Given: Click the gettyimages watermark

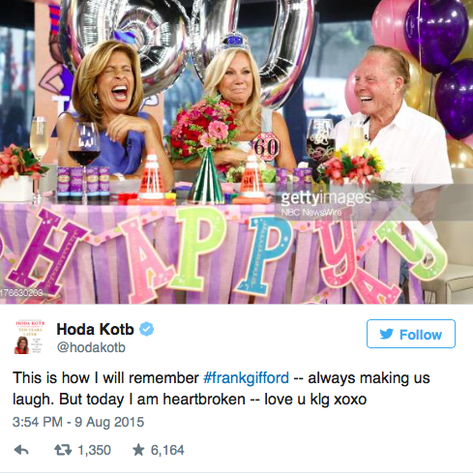Looking at the screenshot, I should [326, 198].
